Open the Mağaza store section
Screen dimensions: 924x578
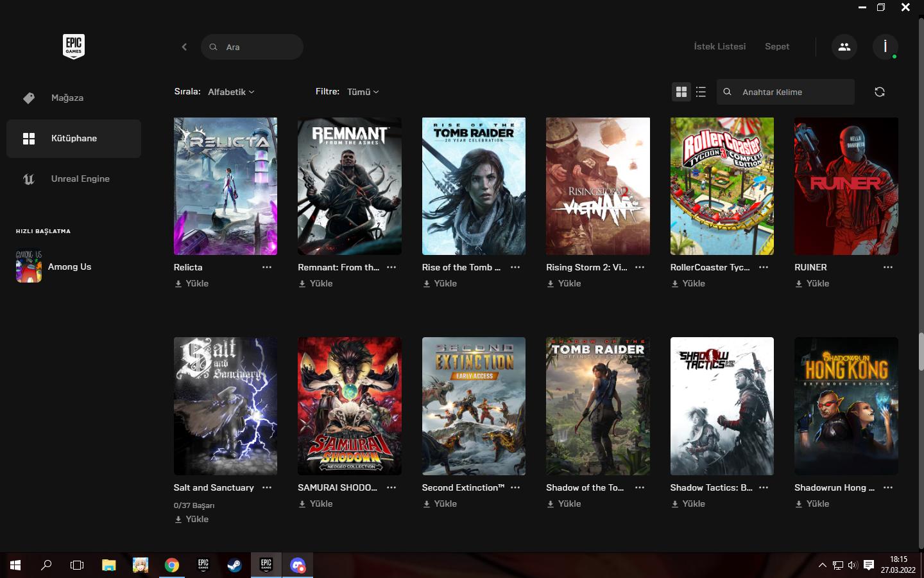click(74, 98)
